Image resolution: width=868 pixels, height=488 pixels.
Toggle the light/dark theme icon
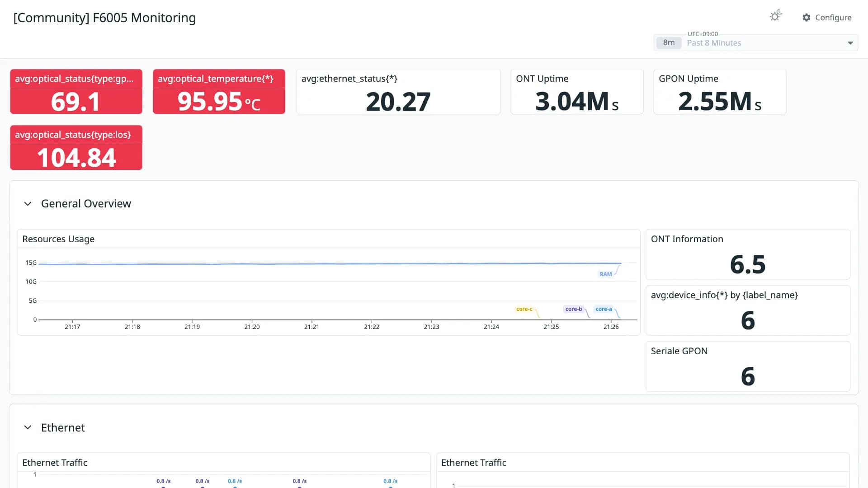click(x=776, y=16)
